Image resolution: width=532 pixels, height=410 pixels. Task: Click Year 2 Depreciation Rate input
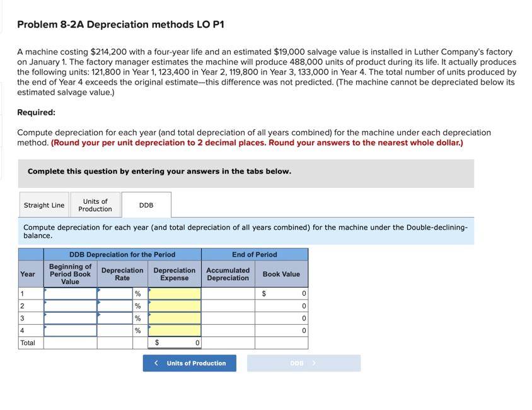coord(115,306)
